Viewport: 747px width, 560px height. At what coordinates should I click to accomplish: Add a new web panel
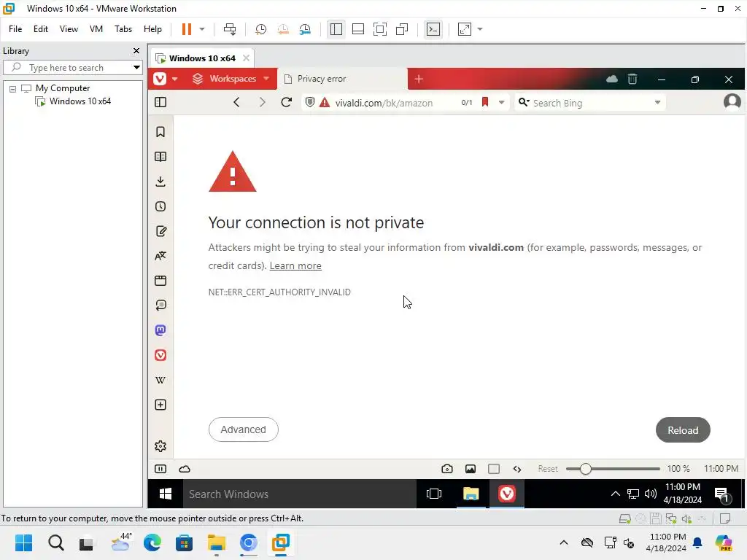(x=160, y=405)
